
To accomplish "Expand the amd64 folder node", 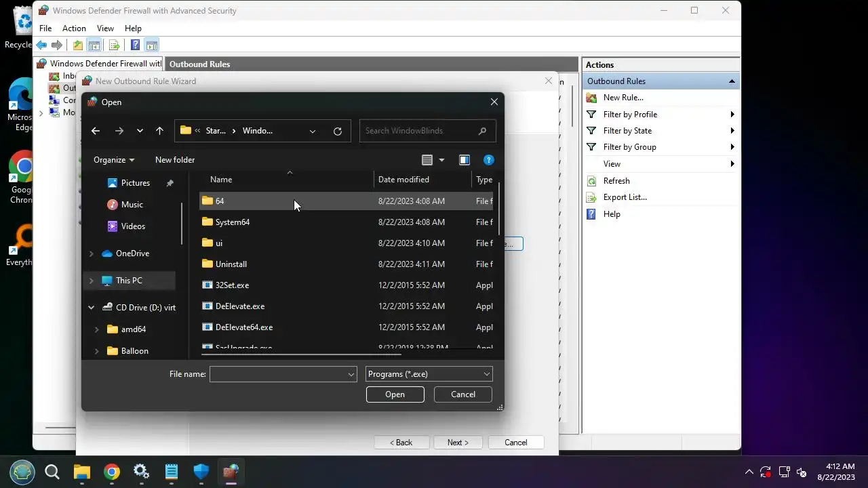I will click(96, 329).
